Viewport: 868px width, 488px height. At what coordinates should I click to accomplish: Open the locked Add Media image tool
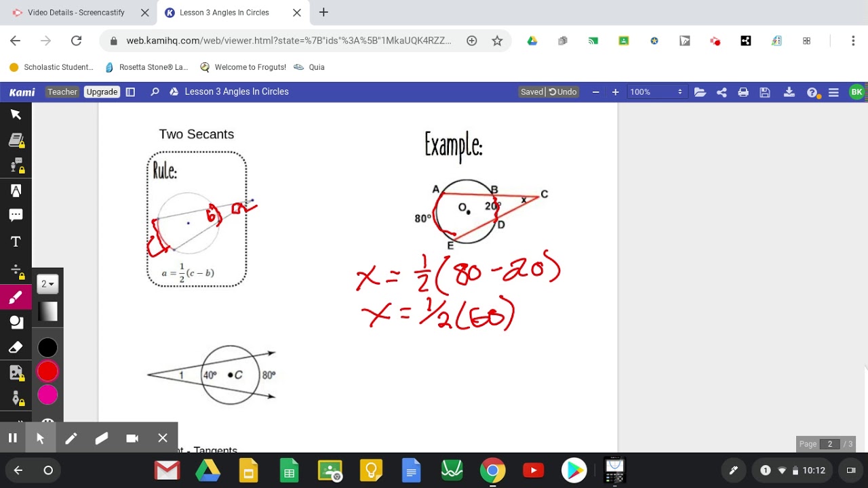coord(16,373)
